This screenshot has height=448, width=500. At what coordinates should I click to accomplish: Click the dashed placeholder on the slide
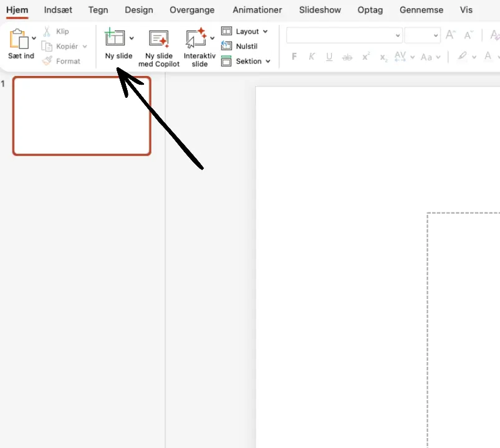click(x=464, y=330)
